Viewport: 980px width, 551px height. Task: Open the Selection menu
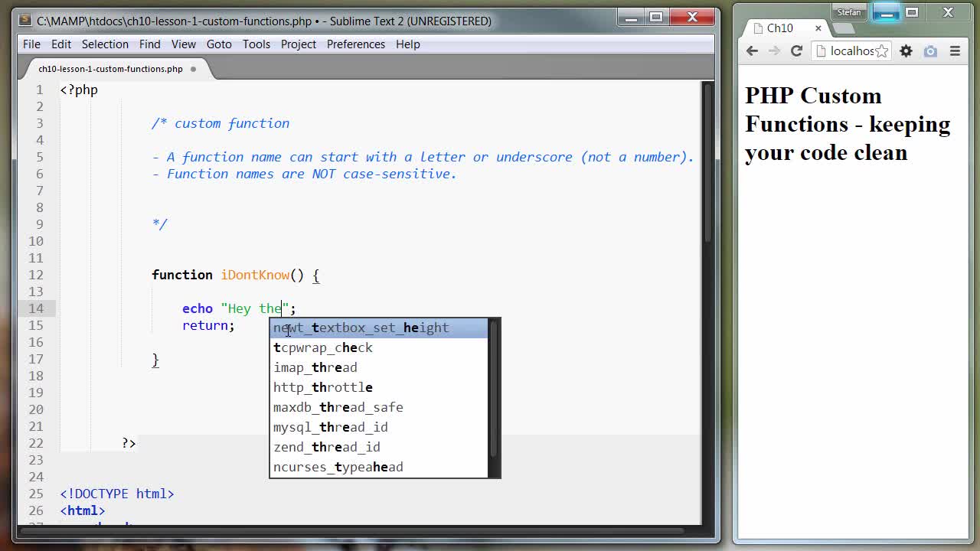point(105,44)
